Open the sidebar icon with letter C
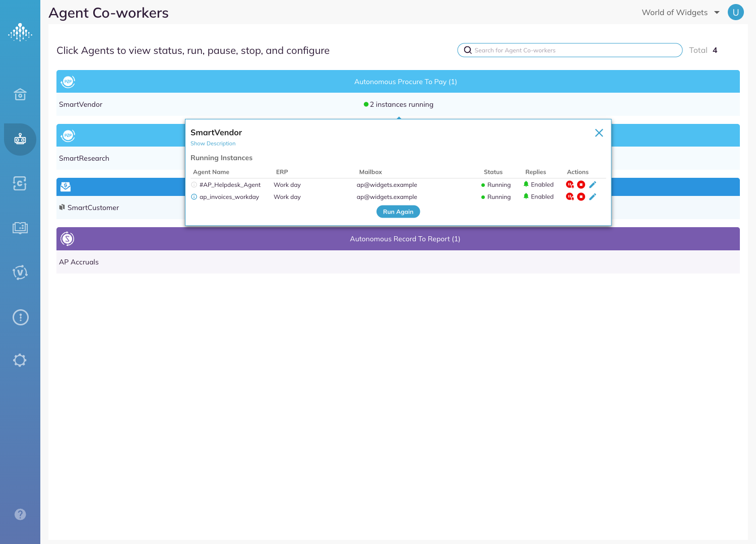Screen dimensions: 756x544 coord(20,183)
